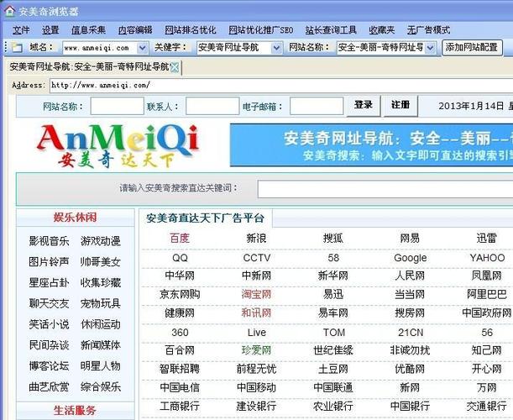
Task: Open the 无广告模式 menu
Action: coord(428,30)
